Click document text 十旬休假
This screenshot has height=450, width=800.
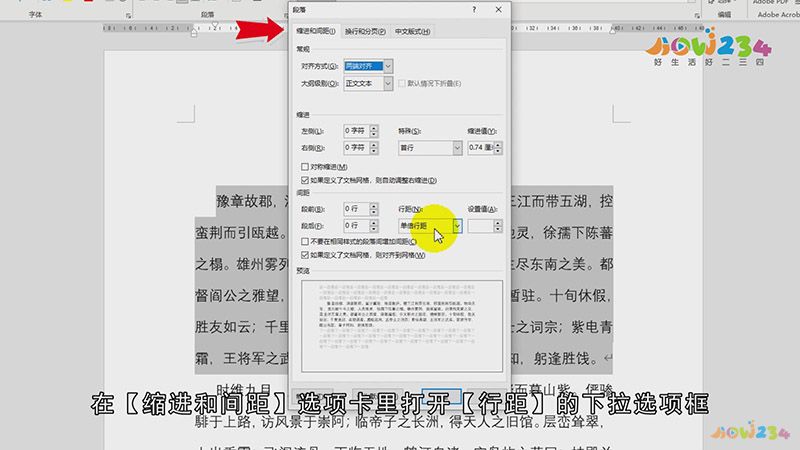point(578,295)
